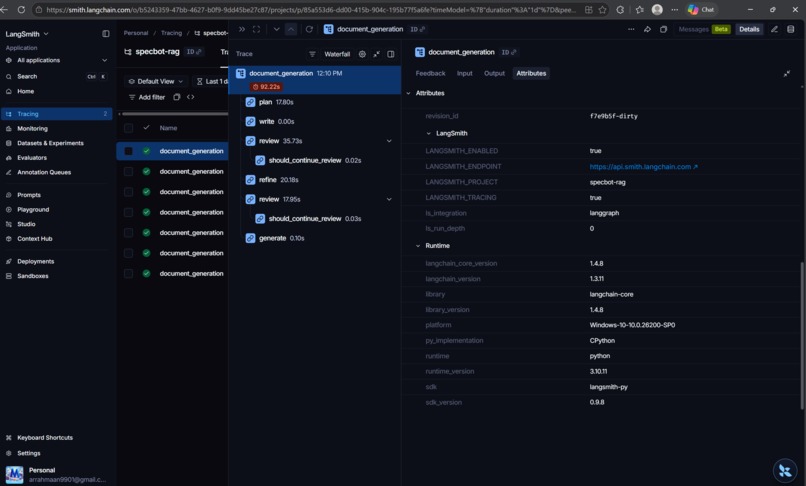
Task: Go to next trace with down chevron
Action: pyautogui.click(x=277, y=29)
